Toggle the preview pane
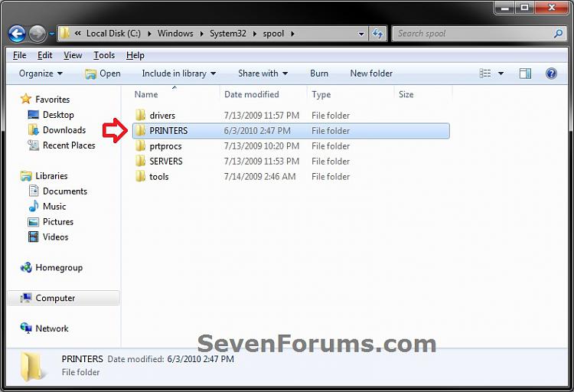The width and height of the screenshot is (574, 392). [x=525, y=73]
